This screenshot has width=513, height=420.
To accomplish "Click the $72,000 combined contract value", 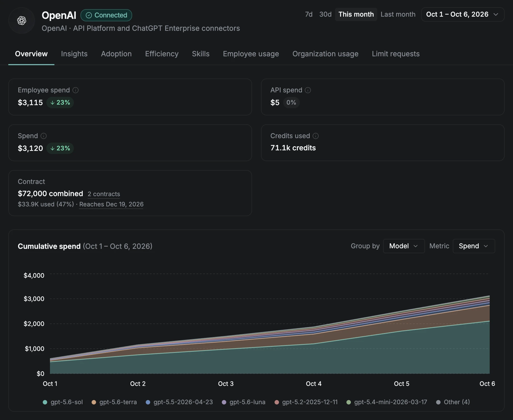I will click(x=51, y=194).
